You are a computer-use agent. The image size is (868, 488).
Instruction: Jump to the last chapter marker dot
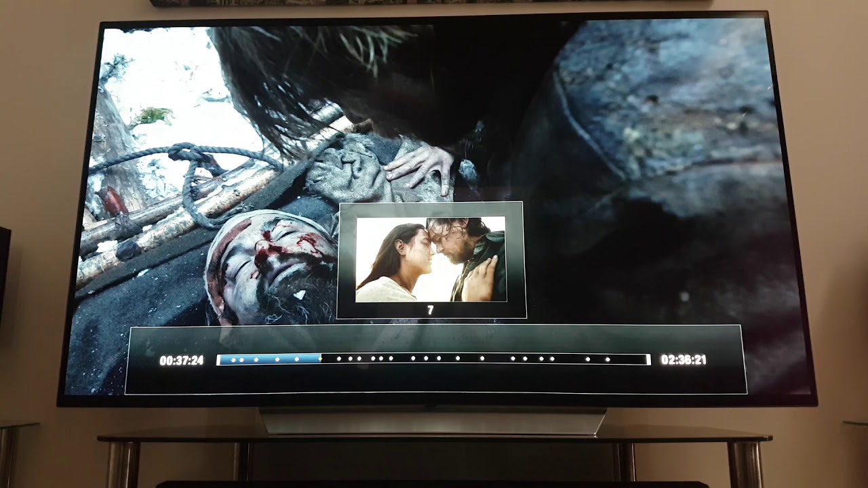pos(608,359)
